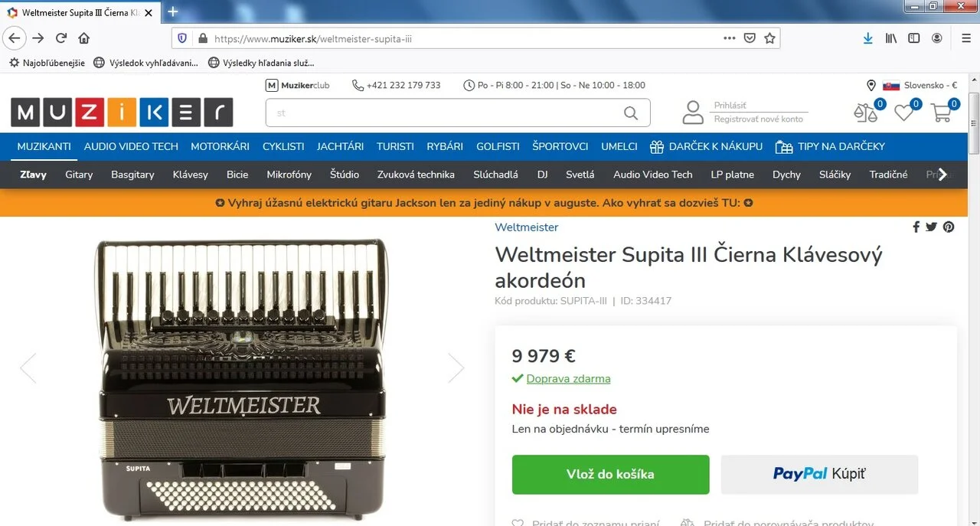Open the Weltmeister brand link

[x=527, y=227]
